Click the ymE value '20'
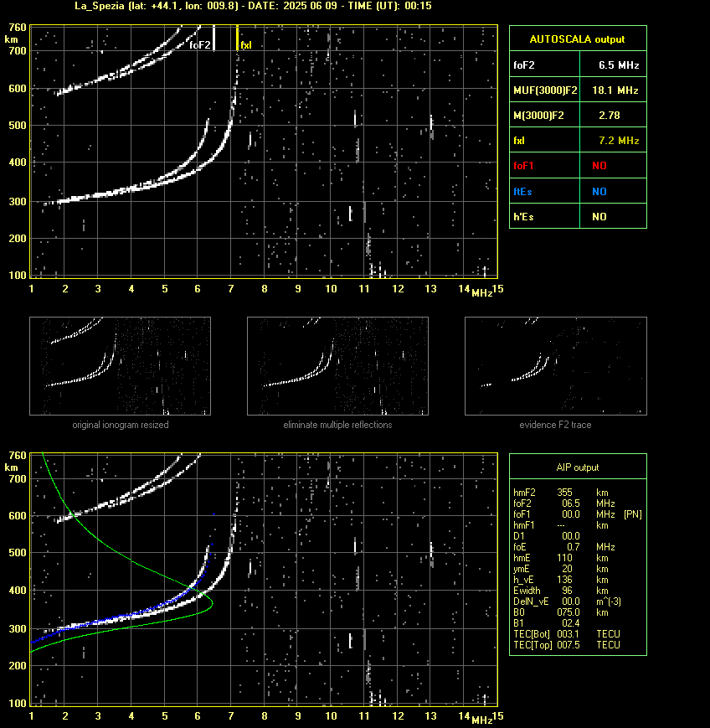 pos(567,569)
